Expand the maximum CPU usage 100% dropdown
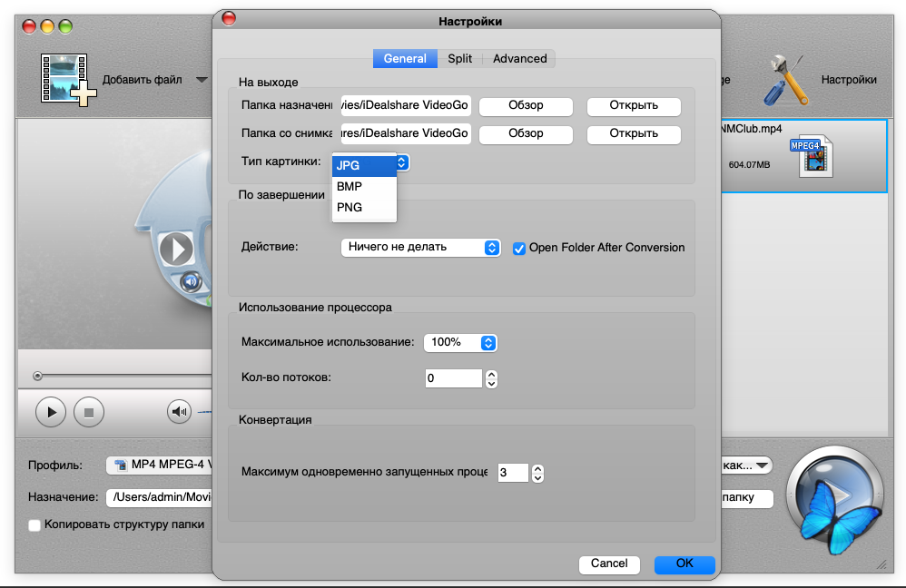This screenshot has width=906, height=588. tap(460, 343)
